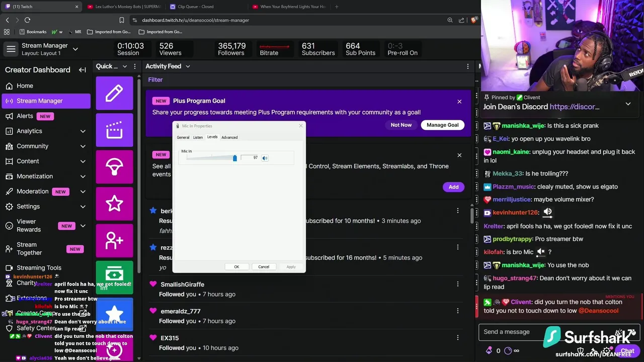
Task: Click the purple Add button
Action: click(453, 187)
